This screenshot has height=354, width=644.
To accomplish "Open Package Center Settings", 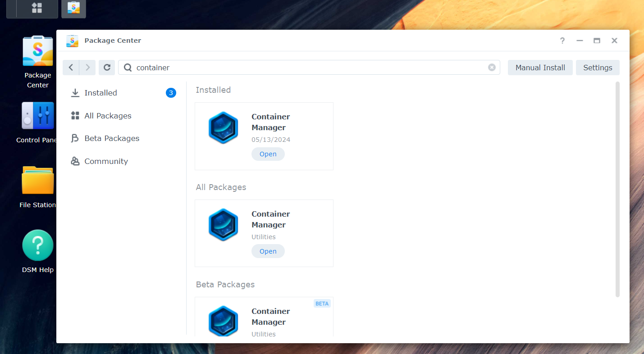I will click(598, 67).
